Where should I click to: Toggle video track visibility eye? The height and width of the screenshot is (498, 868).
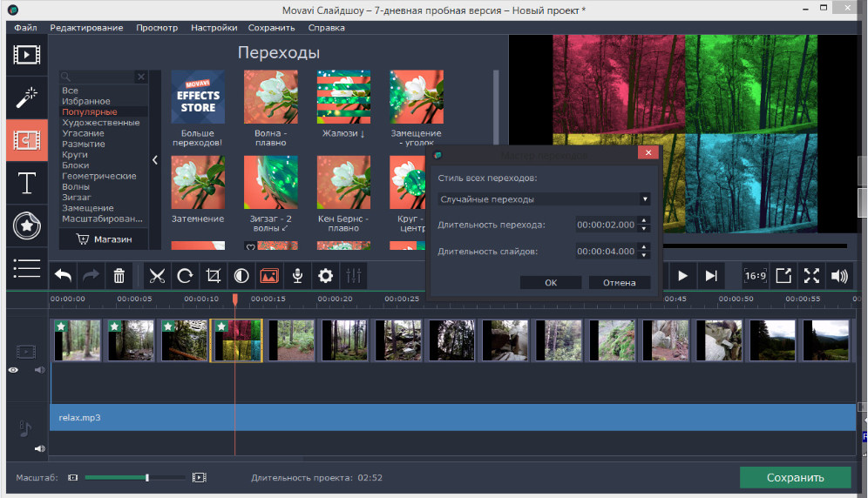13,370
